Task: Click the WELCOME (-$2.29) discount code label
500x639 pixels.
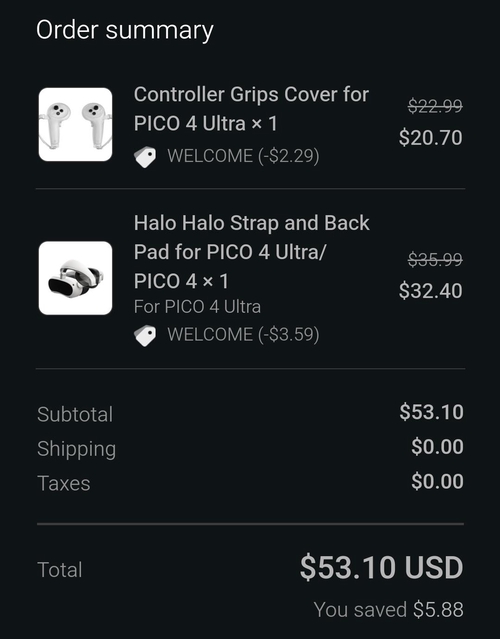Action: pos(243,156)
